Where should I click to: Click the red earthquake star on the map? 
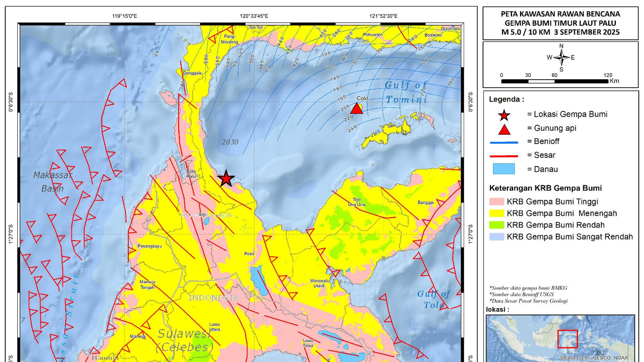click(x=226, y=178)
